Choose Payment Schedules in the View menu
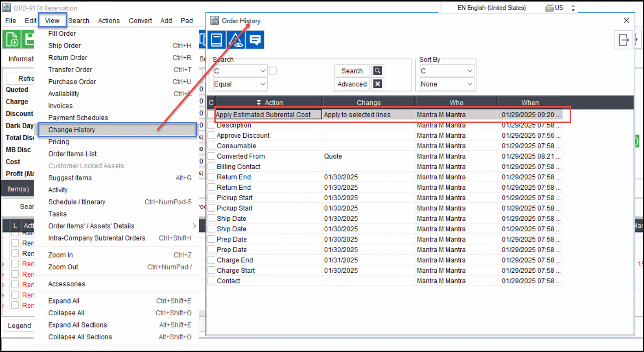The height and width of the screenshot is (352, 644). (78, 118)
